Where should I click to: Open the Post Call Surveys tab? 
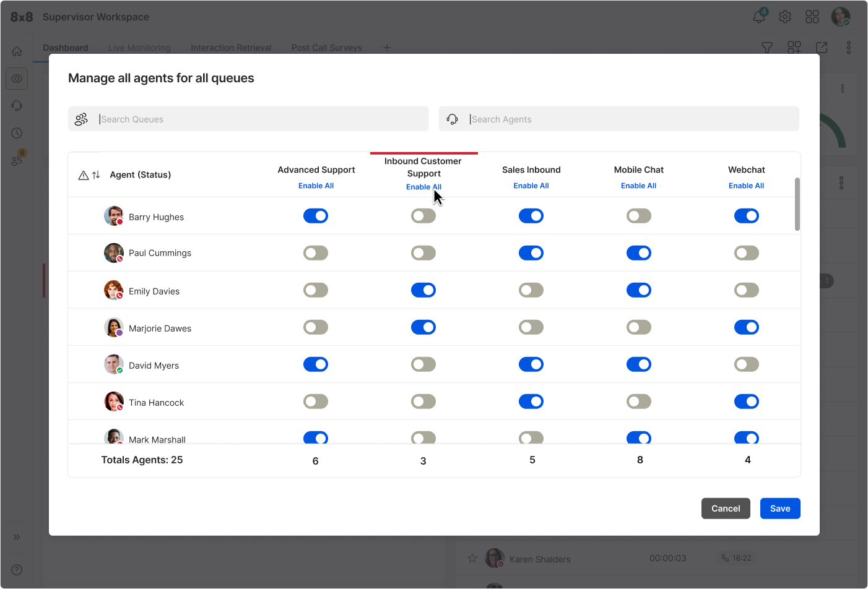coord(326,48)
